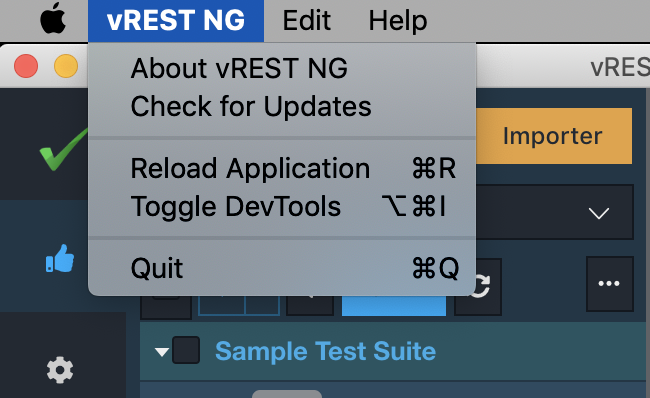Image resolution: width=650 pixels, height=398 pixels.
Task: Select Reload Application menu entry
Action: 282,168
